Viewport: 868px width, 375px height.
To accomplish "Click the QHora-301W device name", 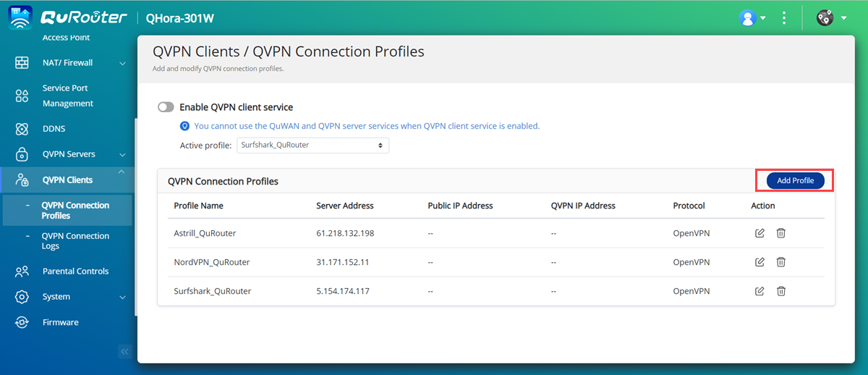I will coord(180,18).
